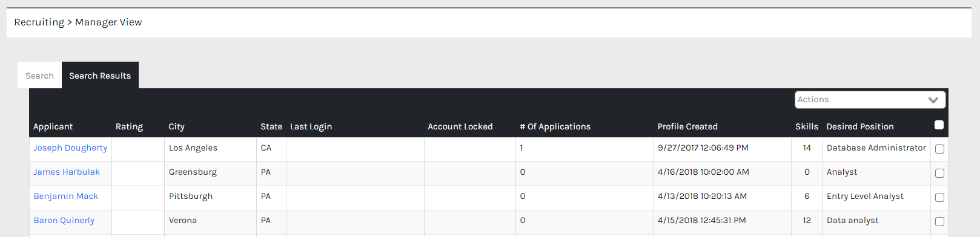Open Joseph Dougherty applicant profile
The width and height of the screenshot is (980, 237).
tap(70, 148)
